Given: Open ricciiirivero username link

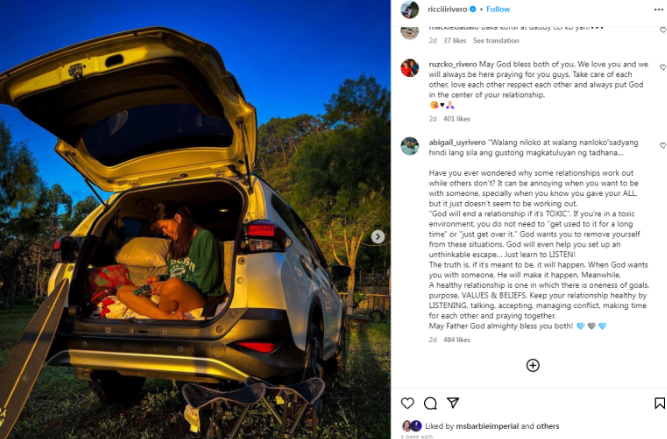Looking at the screenshot, I should pyautogui.click(x=447, y=9).
